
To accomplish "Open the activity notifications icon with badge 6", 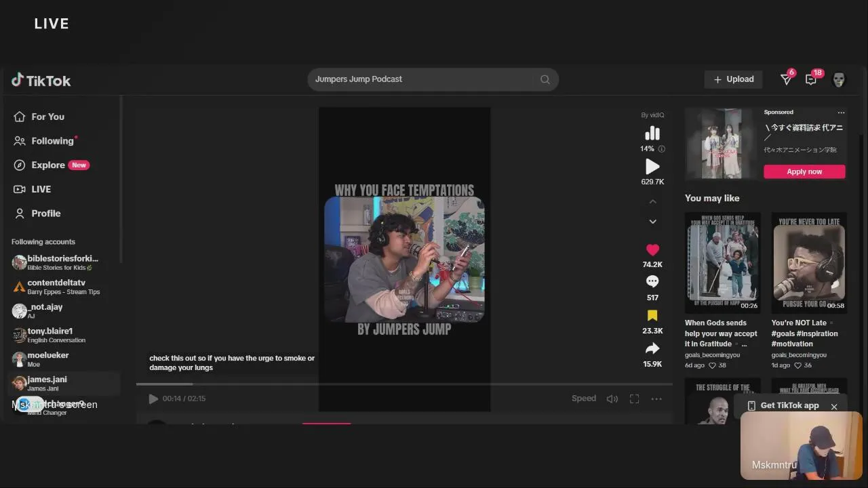I will point(787,79).
